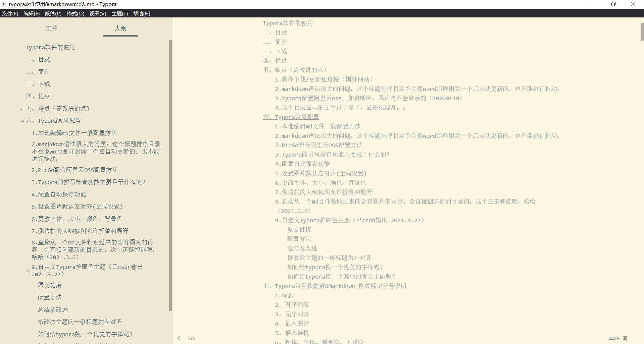This screenshot has height=344, width=644.
Task: Follow TOC link 一、目录 in editor
Action: 275,33
